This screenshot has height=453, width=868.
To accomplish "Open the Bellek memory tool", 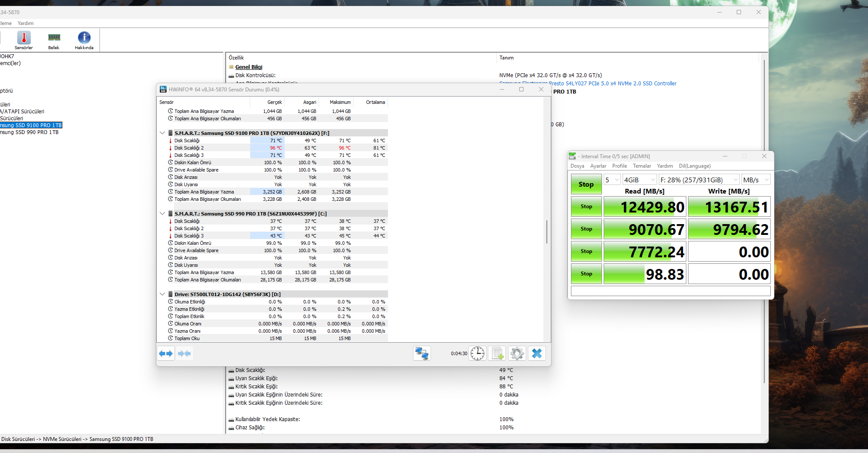I will pyautogui.click(x=54, y=41).
